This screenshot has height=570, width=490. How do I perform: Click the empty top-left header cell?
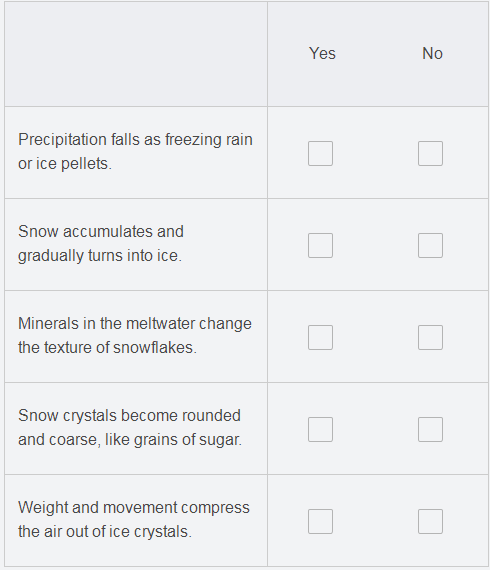click(136, 54)
